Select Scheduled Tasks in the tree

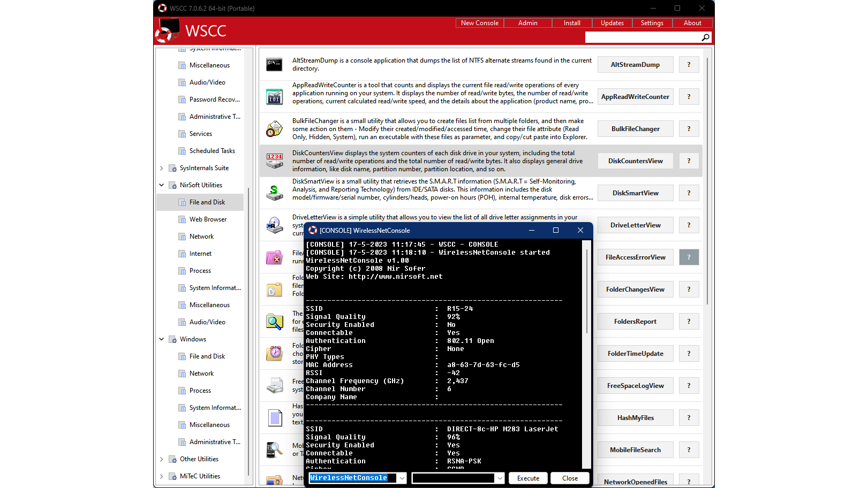(212, 151)
